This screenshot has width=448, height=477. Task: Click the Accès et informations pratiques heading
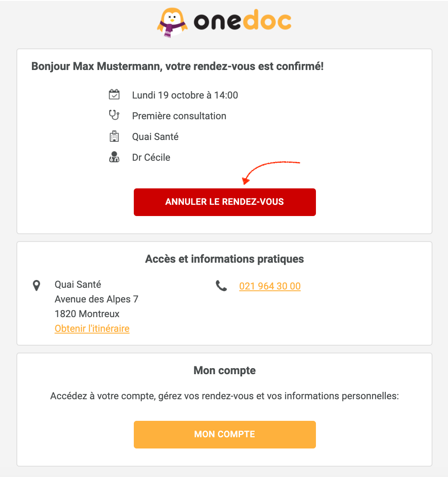click(x=224, y=259)
